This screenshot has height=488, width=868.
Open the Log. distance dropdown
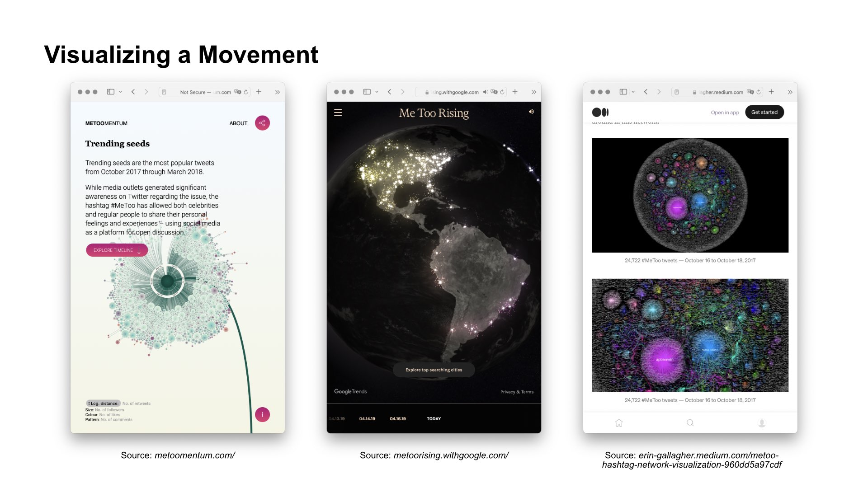(x=103, y=403)
